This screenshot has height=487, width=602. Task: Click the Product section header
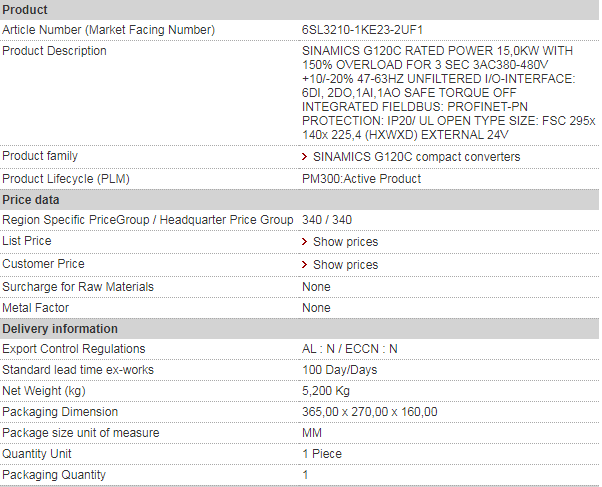click(x=299, y=10)
